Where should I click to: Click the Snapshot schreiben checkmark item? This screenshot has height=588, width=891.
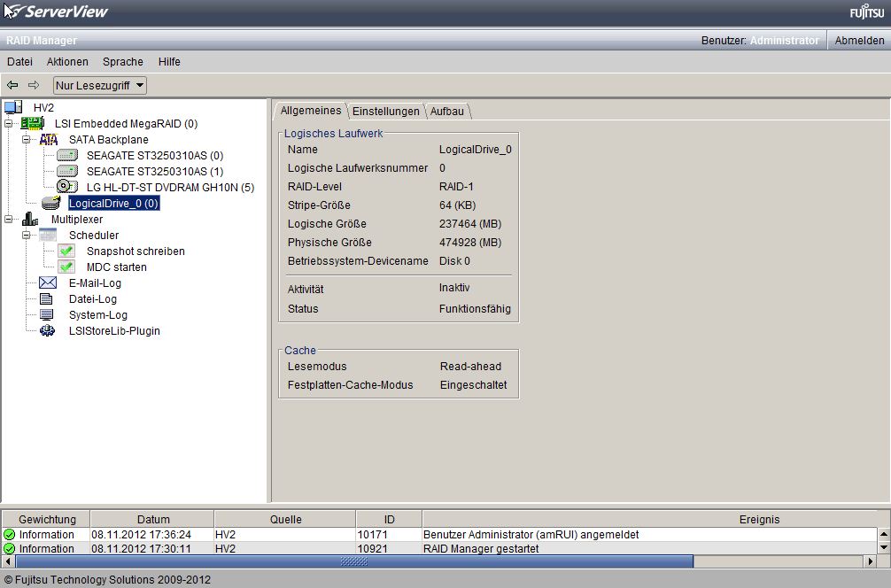pyautogui.click(x=67, y=251)
